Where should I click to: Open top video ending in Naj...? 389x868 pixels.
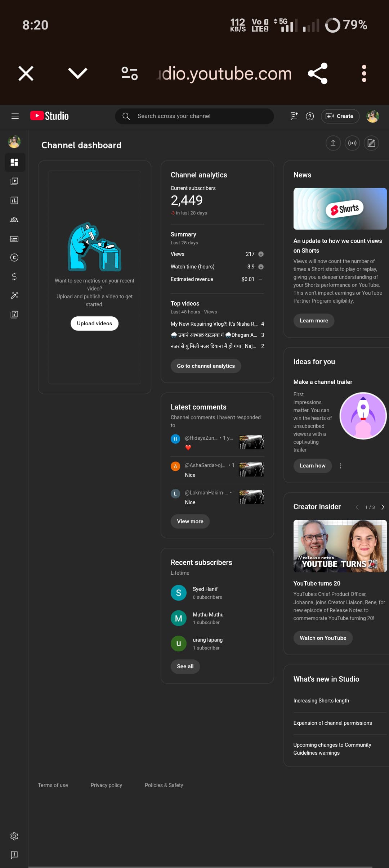pos(213,346)
